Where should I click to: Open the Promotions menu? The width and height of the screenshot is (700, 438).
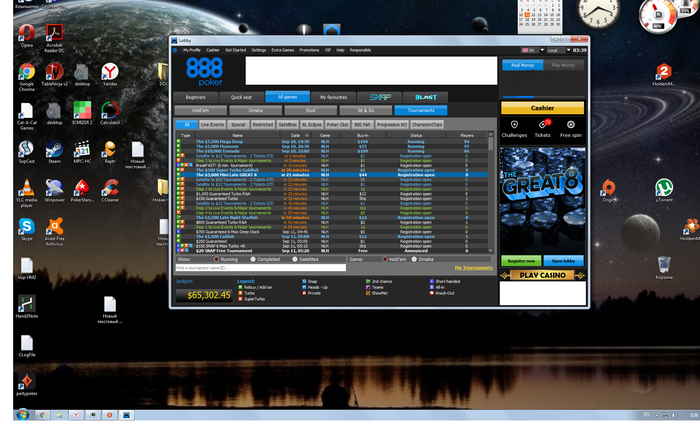[309, 50]
